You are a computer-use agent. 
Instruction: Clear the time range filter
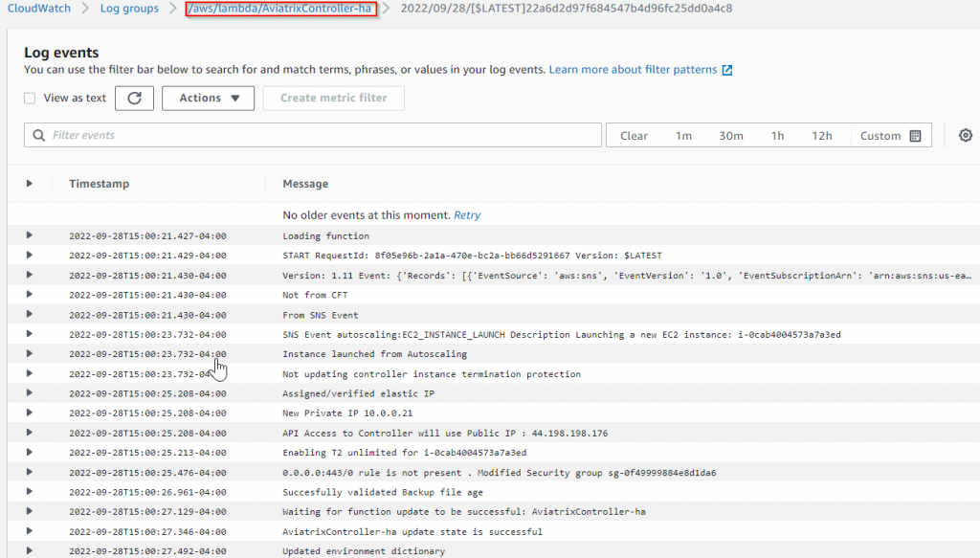(634, 136)
